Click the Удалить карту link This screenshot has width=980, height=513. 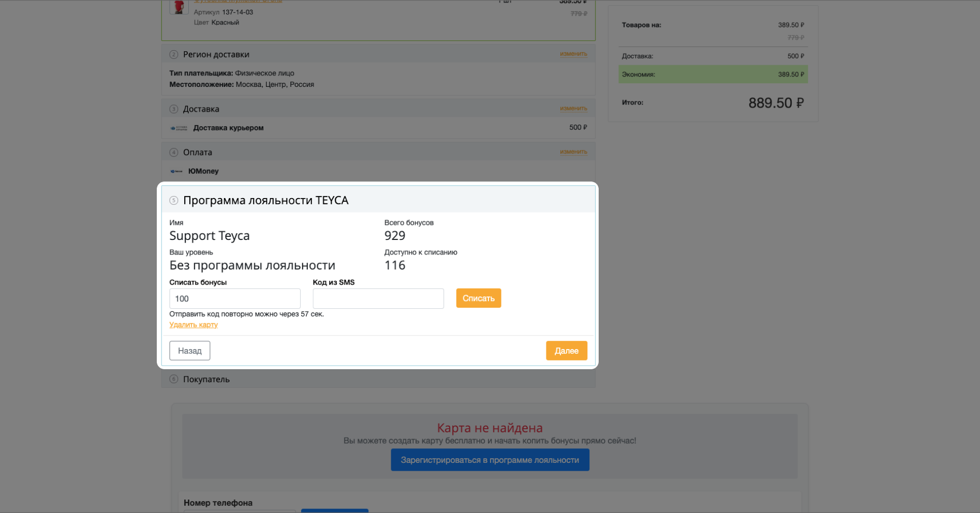pyautogui.click(x=194, y=325)
